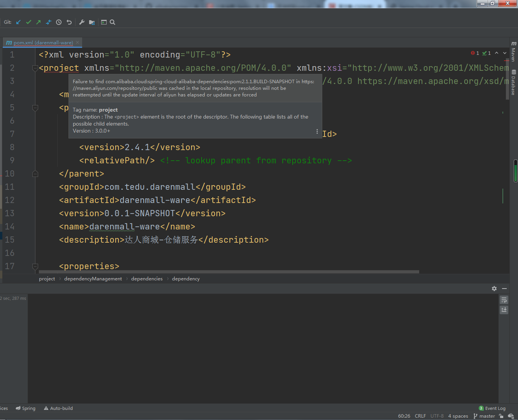This screenshot has width=518, height=420.
Task: Toggle soft wrap in the run console
Action: [x=504, y=300]
